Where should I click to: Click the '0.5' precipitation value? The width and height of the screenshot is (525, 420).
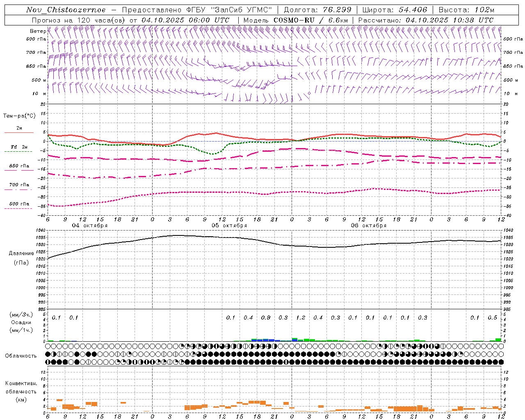point(492,317)
